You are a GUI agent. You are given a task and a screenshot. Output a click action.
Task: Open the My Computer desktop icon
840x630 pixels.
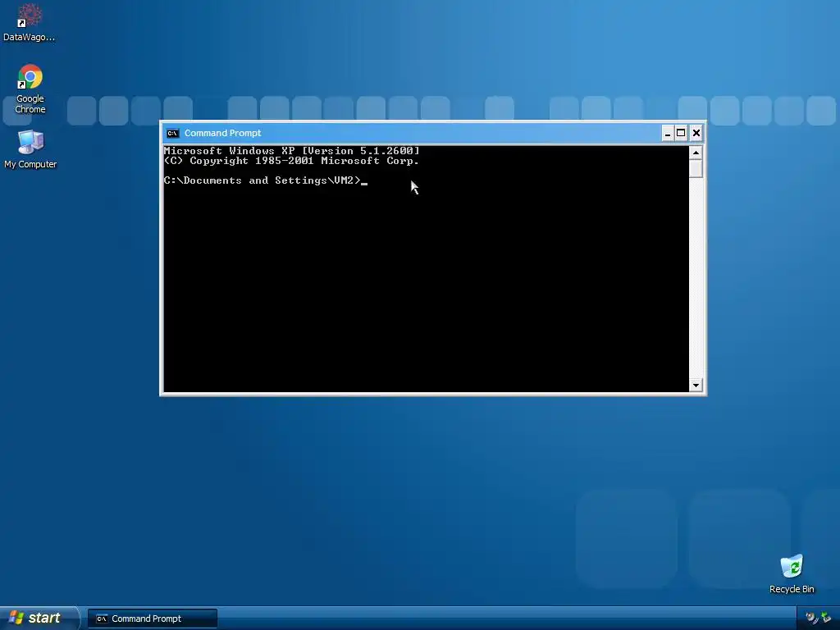pyautogui.click(x=30, y=149)
